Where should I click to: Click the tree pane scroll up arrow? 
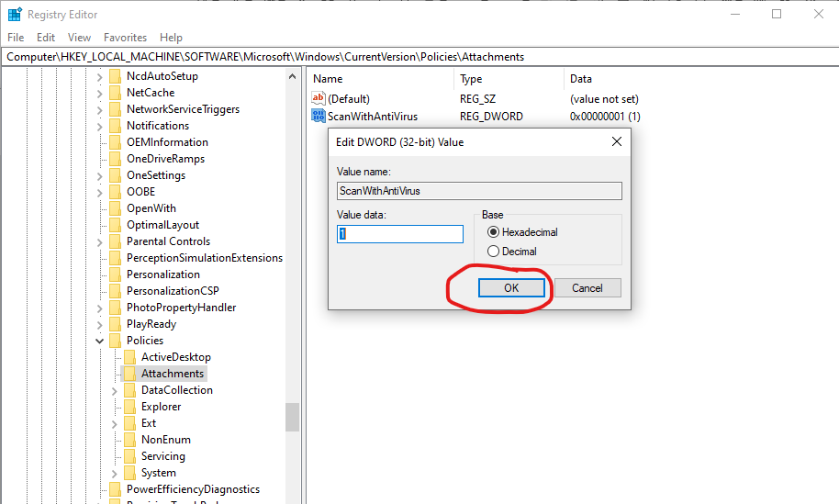(292, 76)
